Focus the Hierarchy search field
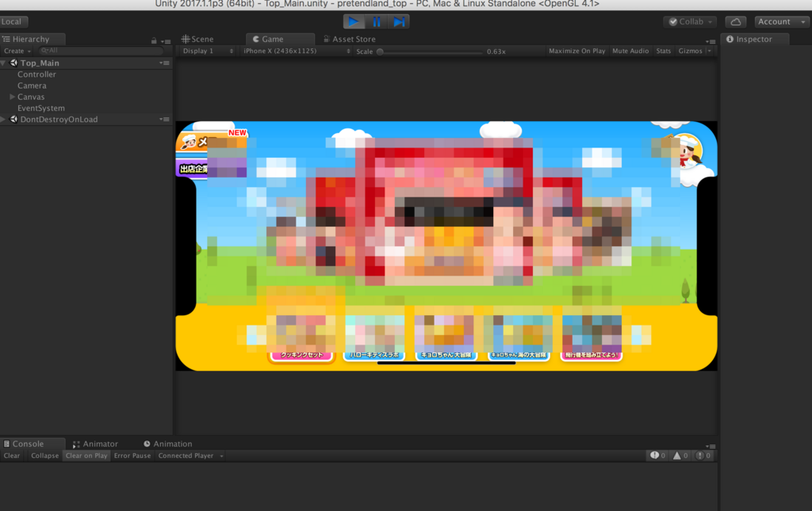The width and height of the screenshot is (812, 511). click(101, 51)
